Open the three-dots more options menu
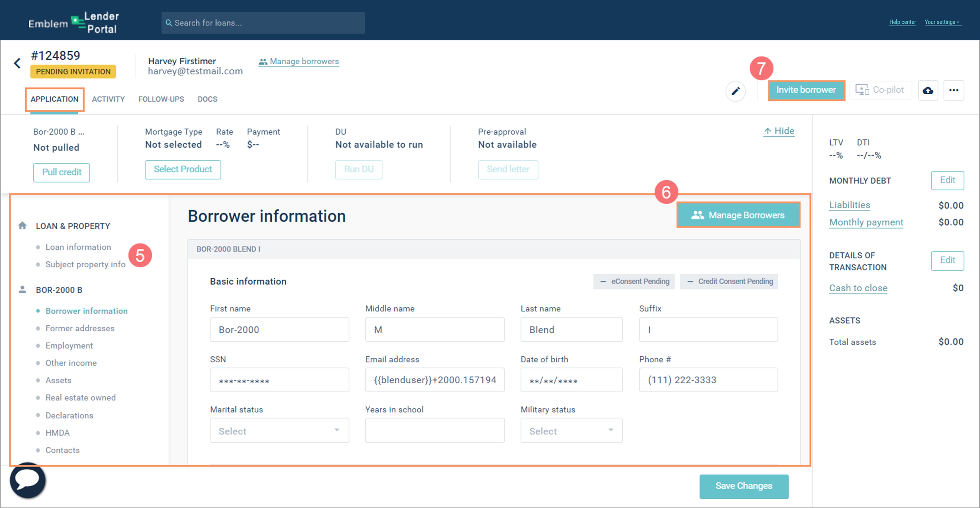980x508 pixels. [x=953, y=90]
